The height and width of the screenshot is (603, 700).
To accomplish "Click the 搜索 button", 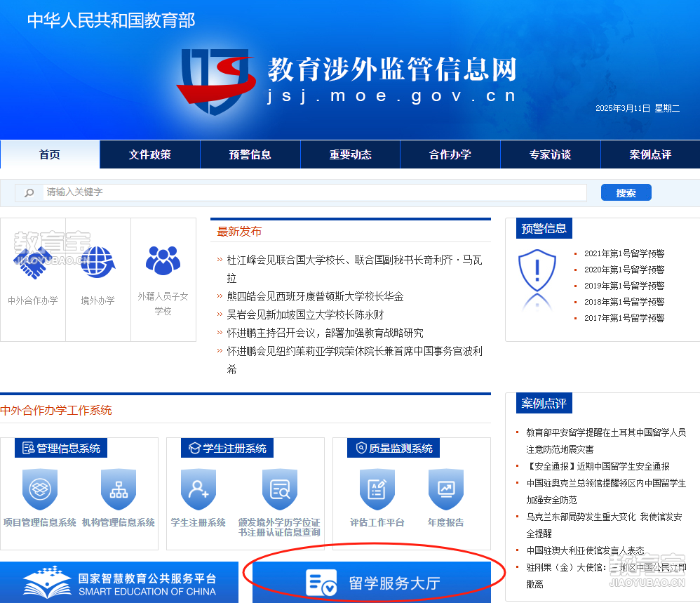I will 626,192.
